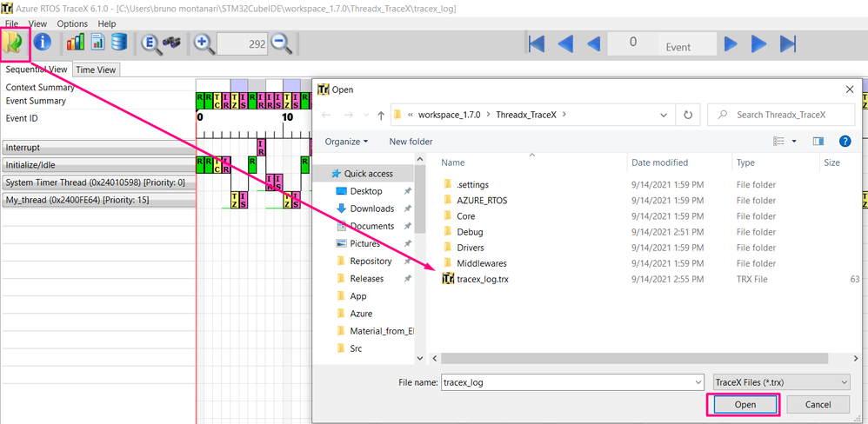The width and height of the screenshot is (868, 424).
Task: Click the change view layout icon
Action: [x=778, y=142]
